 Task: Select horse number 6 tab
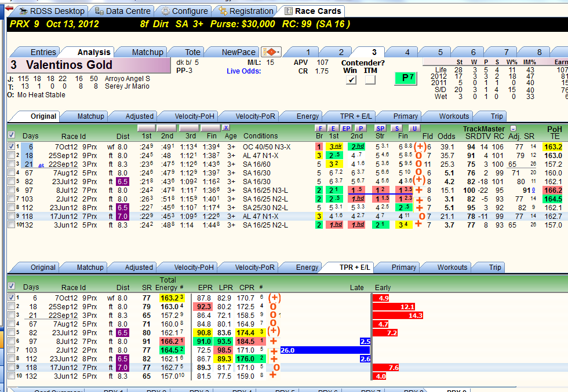click(473, 52)
